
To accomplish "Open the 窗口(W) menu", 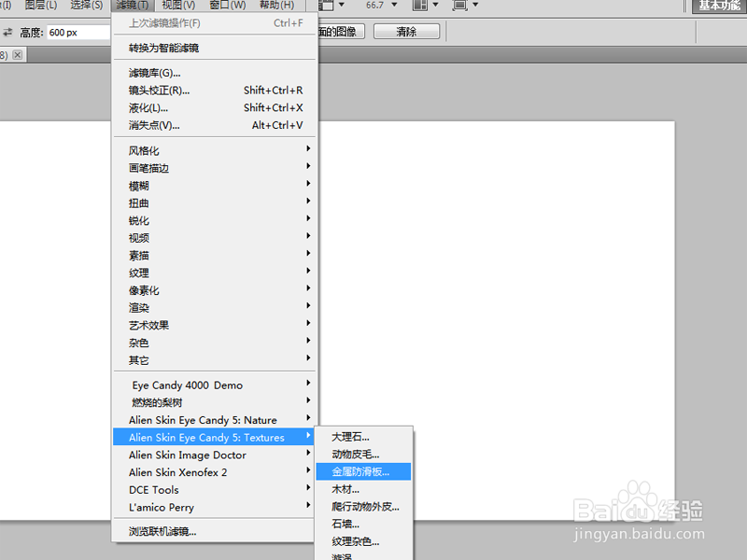I will [228, 6].
